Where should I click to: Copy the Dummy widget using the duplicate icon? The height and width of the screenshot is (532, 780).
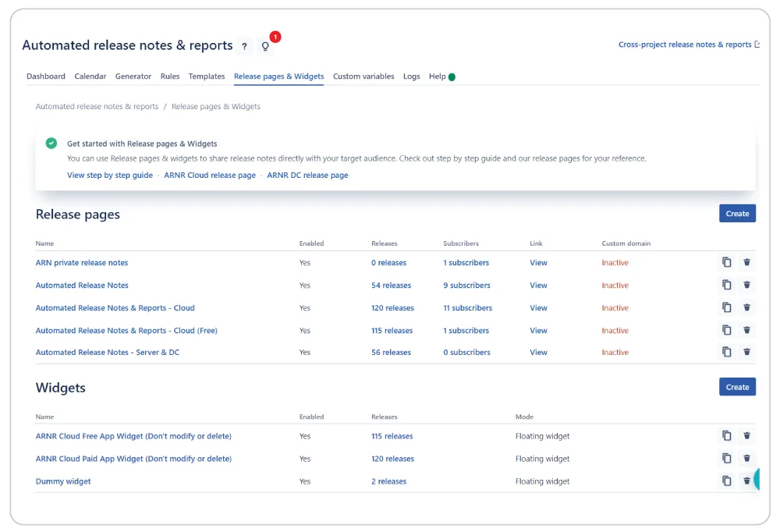point(726,481)
